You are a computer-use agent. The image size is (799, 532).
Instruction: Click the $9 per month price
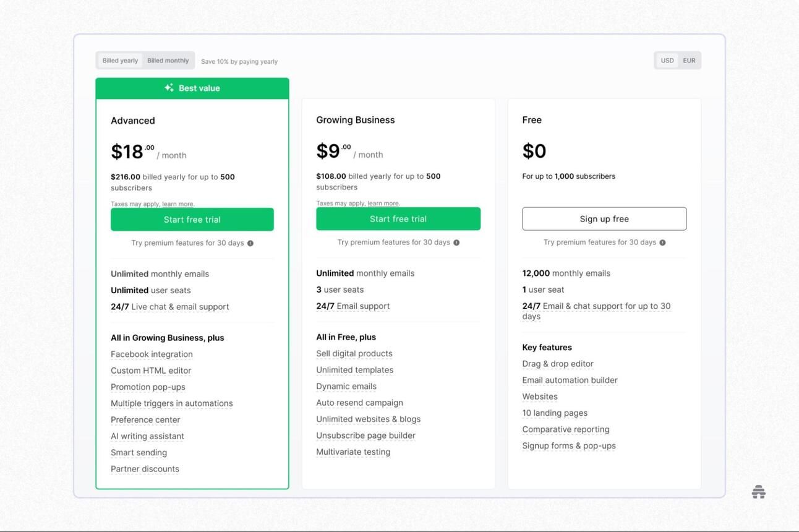coord(349,151)
